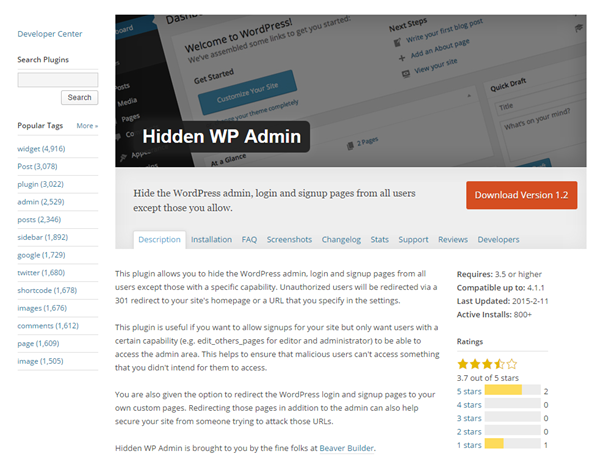600x461 pixels.
Task: Switch to the Installation tab
Action: point(211,239)
